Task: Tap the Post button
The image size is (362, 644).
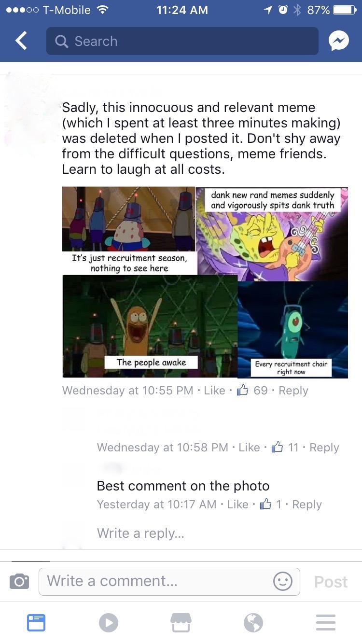Action: click(331, 582)
